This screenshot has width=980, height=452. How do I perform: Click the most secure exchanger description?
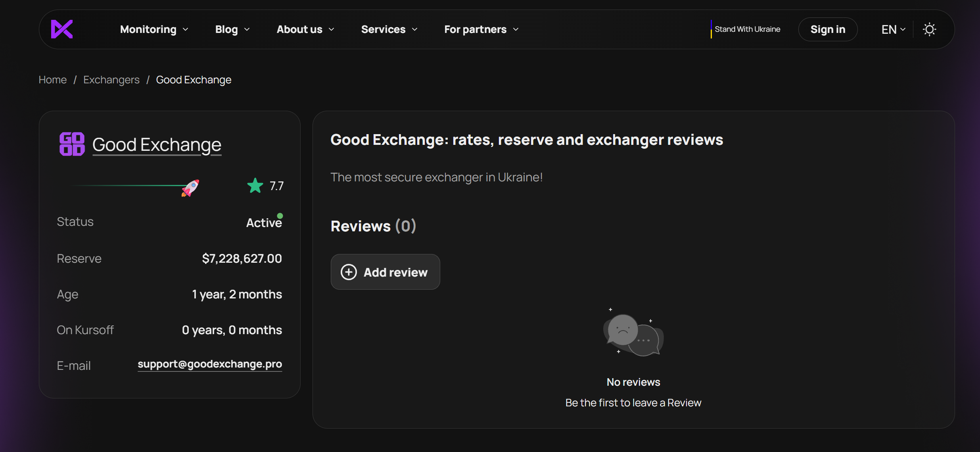[x=437, y=177]
